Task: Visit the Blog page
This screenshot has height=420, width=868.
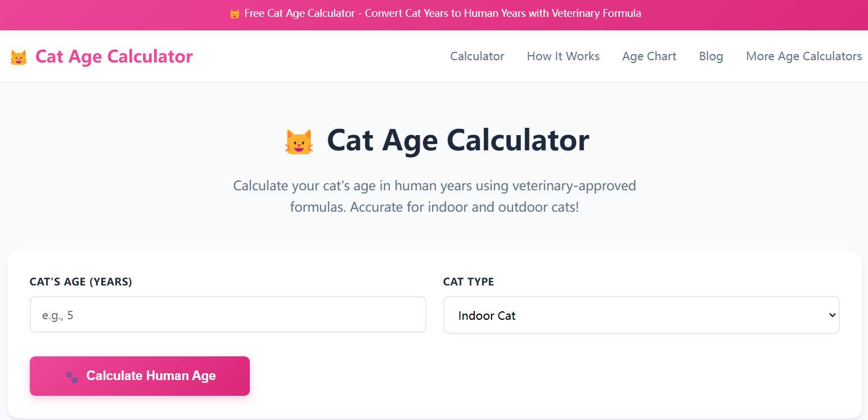Action: pos(711,56)
